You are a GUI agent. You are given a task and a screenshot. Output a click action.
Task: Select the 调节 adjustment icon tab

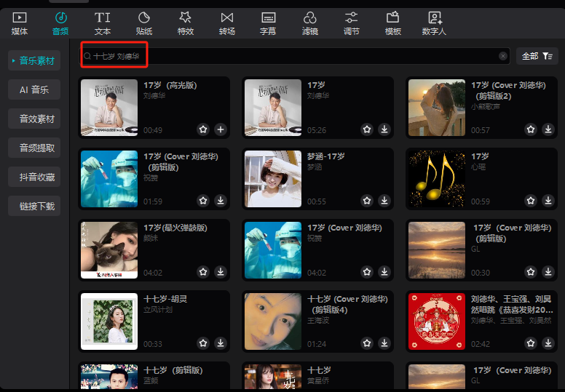(x=352, y=23)
